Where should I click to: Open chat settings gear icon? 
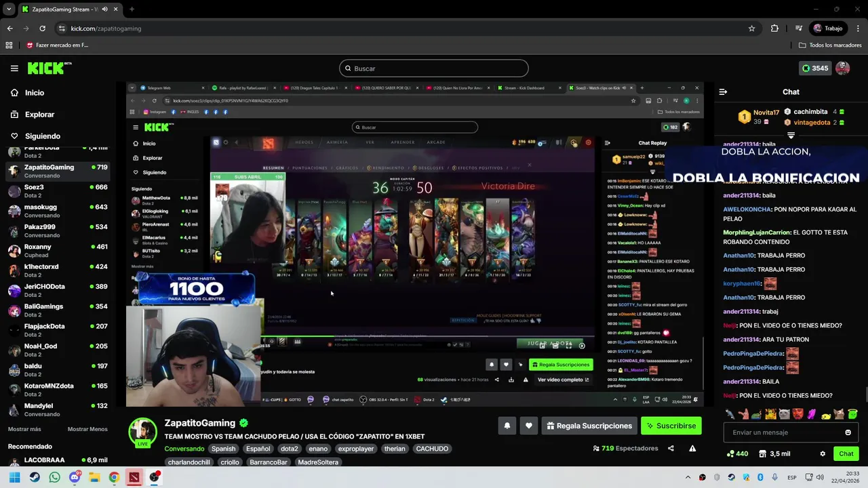pos(823,453)
